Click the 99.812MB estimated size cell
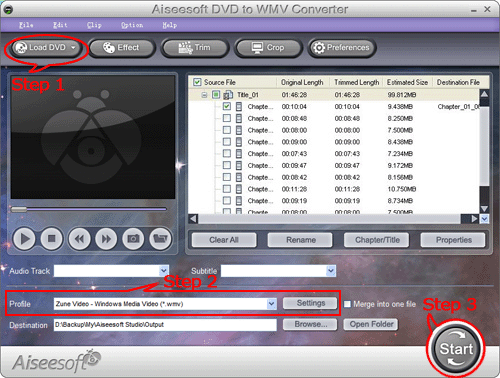The image size is (500, 378). click(402, 95)
